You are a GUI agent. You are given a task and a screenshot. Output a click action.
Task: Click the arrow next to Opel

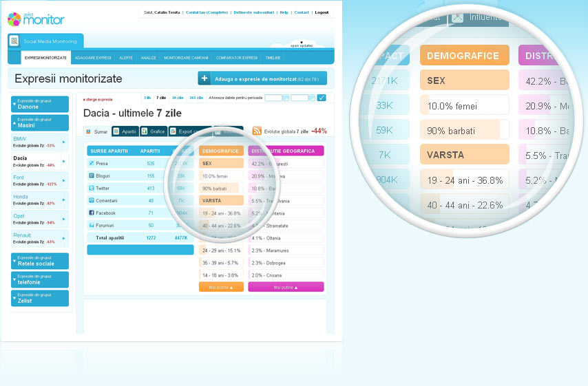pos(64,219)
